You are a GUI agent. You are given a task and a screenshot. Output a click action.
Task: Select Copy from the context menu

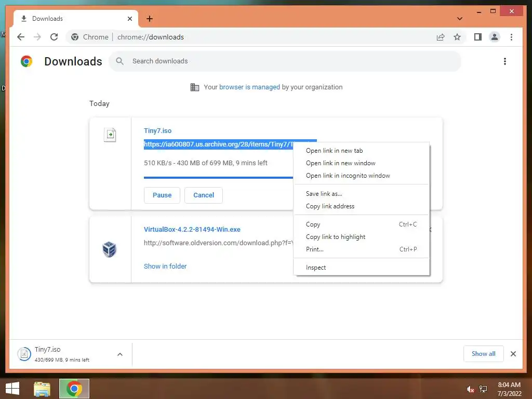pyautogui.click(x=362, y=224)
